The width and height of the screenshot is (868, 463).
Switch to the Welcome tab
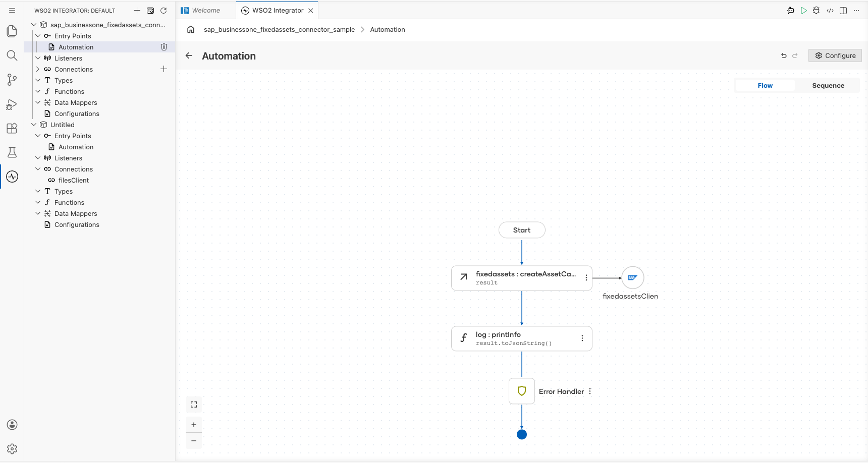pyautogui.click(x=206, y=10)
